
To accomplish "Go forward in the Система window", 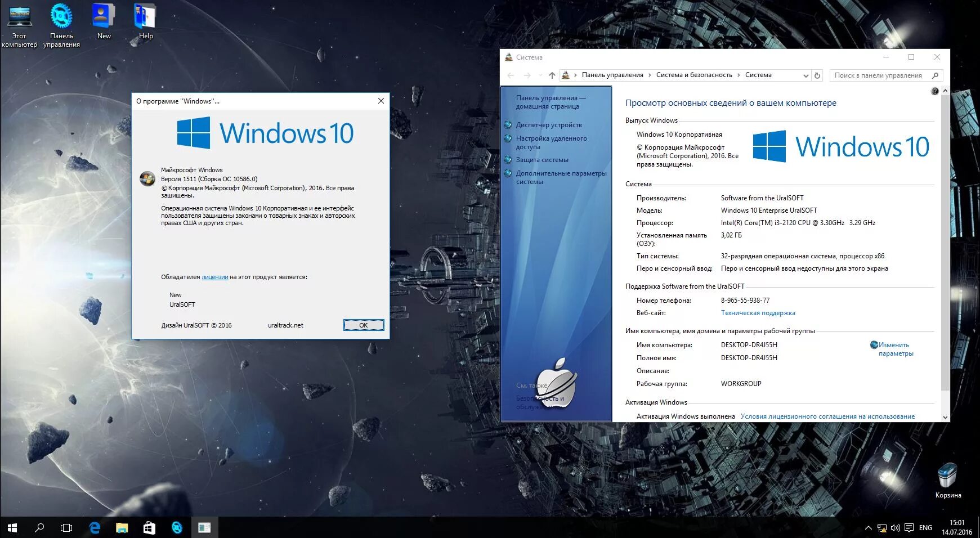I will point(527,75).
